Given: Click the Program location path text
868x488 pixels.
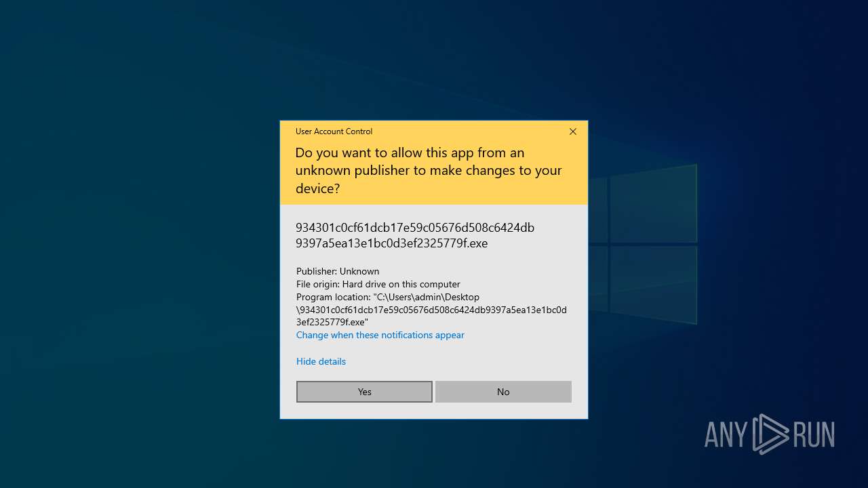Looking at the screenshot, I should pos(431,310).
